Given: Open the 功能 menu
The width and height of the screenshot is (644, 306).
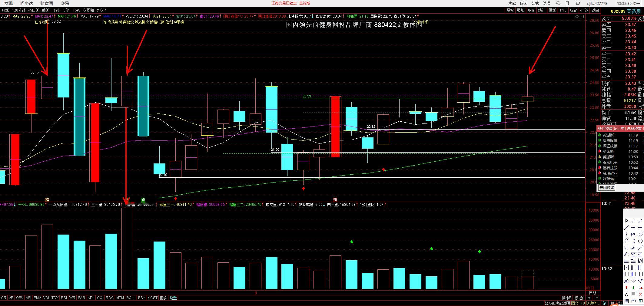Looking at the screenshot, I should pyautogui.click(x=512, y=3).
